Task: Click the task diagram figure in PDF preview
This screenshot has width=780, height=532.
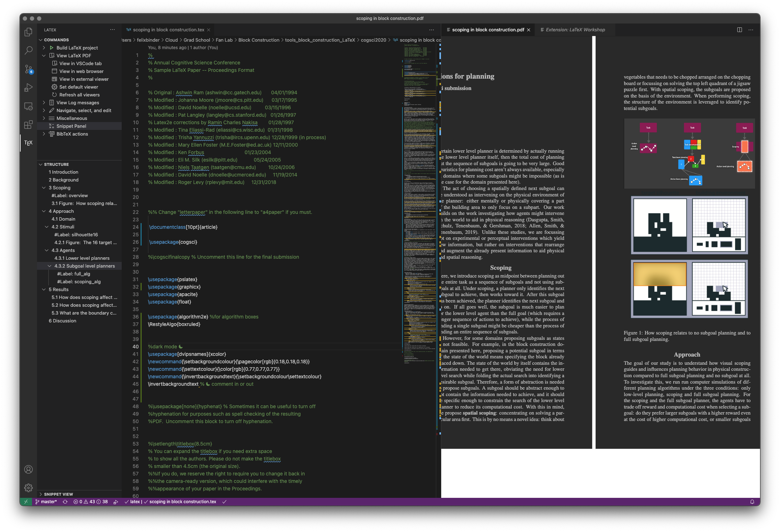Action: click(689, 153)
